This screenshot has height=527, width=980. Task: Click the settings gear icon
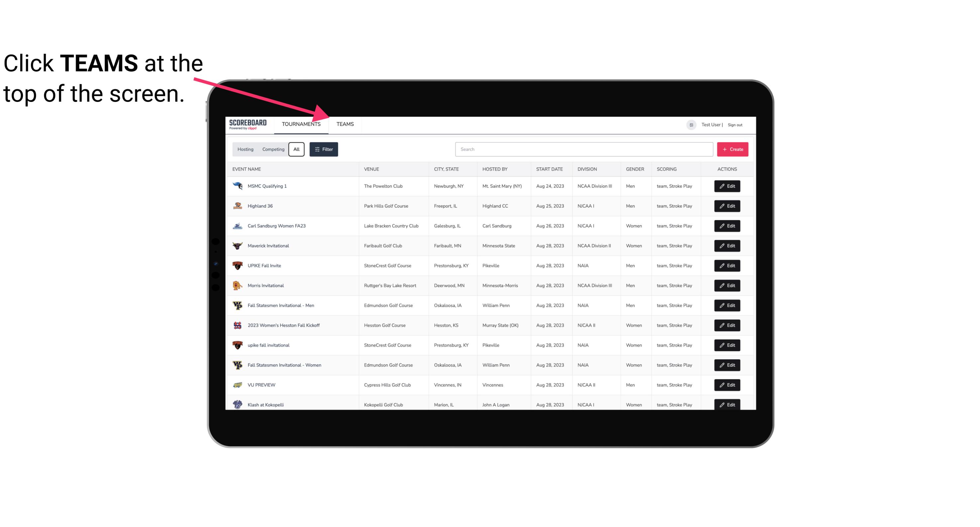pos(691,124)
